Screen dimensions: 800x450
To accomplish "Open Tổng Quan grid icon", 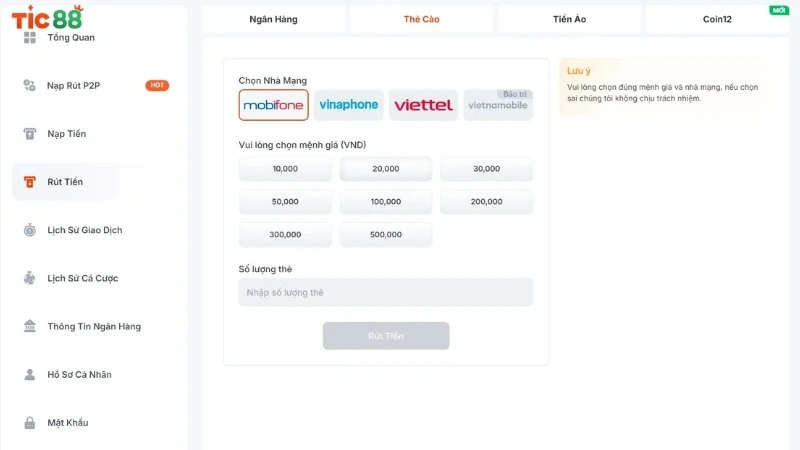I will coord(30,37).
